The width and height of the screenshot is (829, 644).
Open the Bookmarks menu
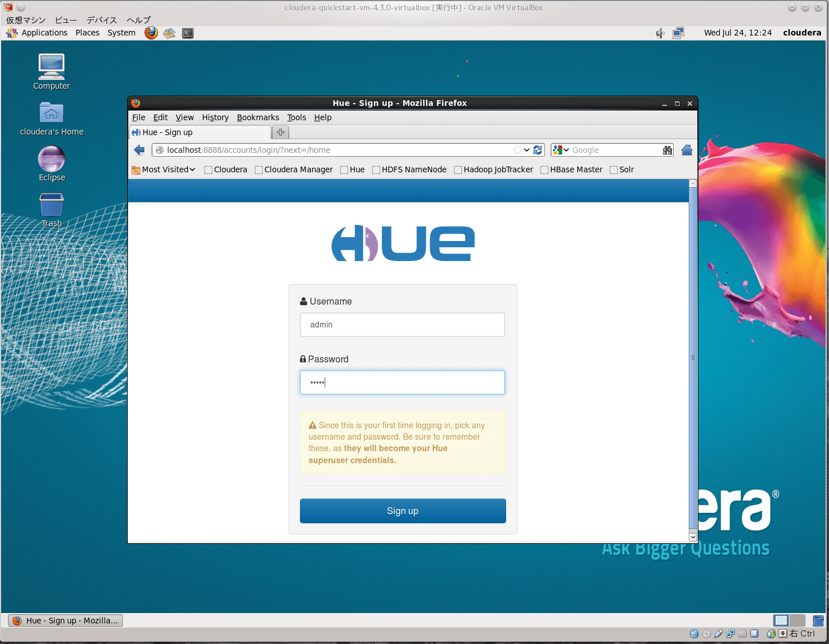click(x=258, y=117)
